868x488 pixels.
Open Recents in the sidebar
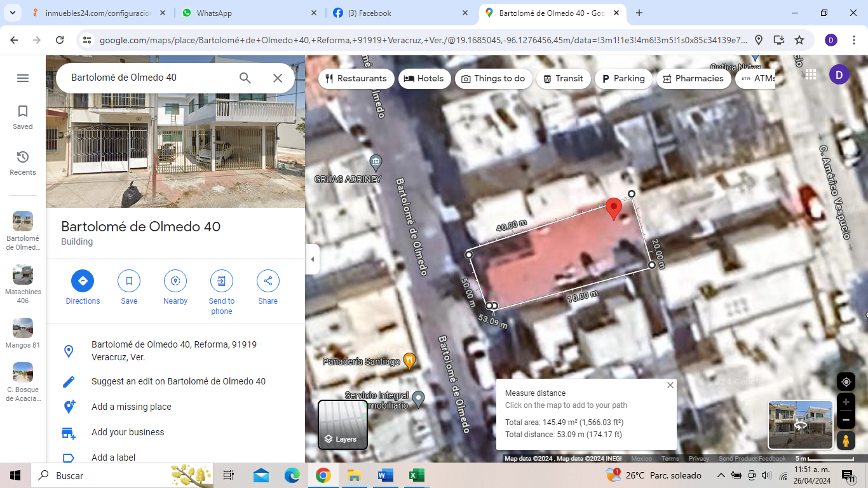click(23, 163)
